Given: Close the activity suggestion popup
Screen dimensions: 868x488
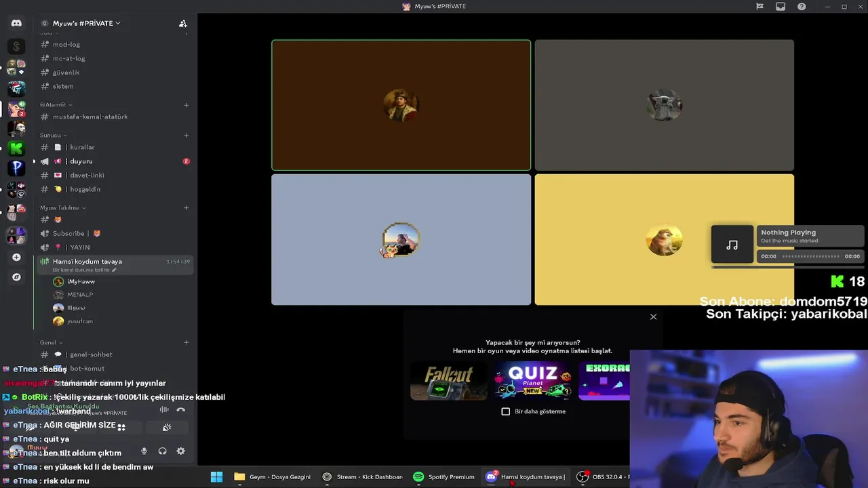Looking at the screenshot, I should tap(653, 317).
